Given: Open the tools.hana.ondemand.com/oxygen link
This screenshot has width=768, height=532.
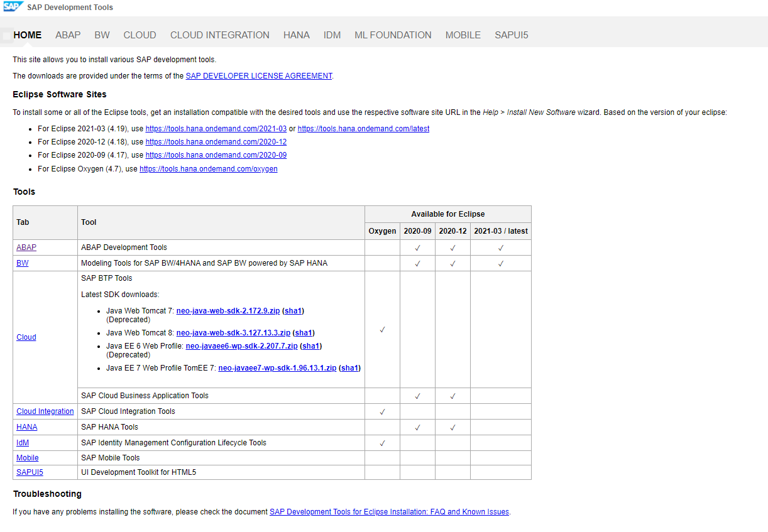Looking at the screenshot, I should click(x=209, y=169).
